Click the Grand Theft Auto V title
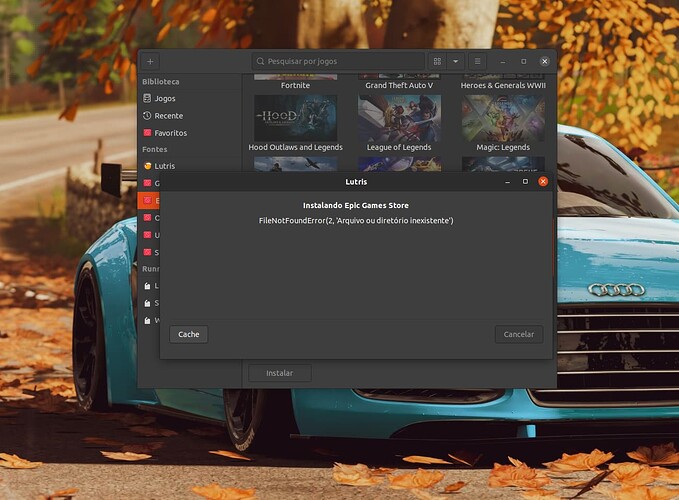This screenshot has height=500, width=679. click(x=399, y=85)
